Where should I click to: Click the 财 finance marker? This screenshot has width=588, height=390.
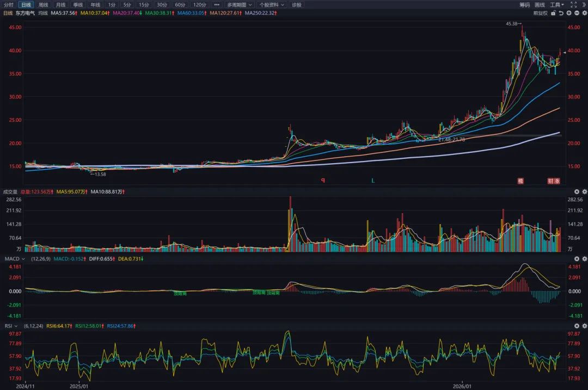[550, 181]
